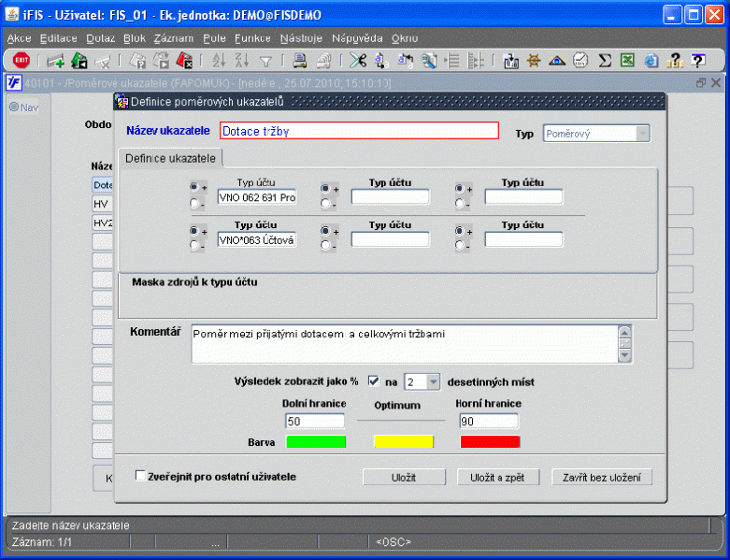
Task: Expand the decimal places dropdown showing 2
Action: (x=432, y=381)
